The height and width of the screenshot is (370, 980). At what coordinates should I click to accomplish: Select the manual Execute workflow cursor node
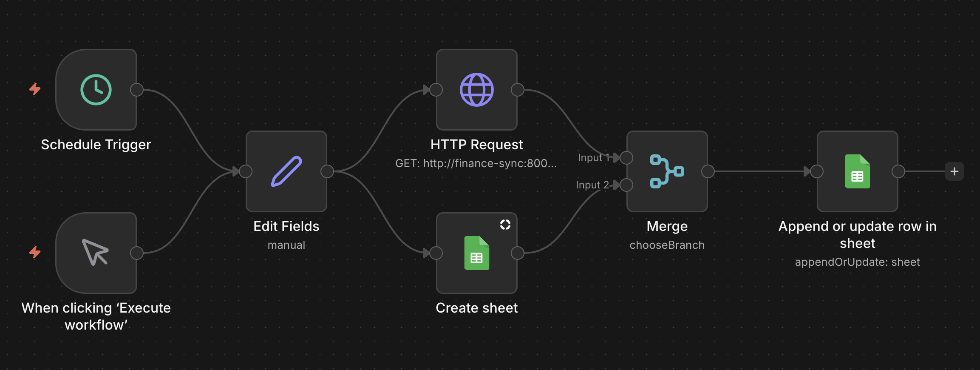96,253
